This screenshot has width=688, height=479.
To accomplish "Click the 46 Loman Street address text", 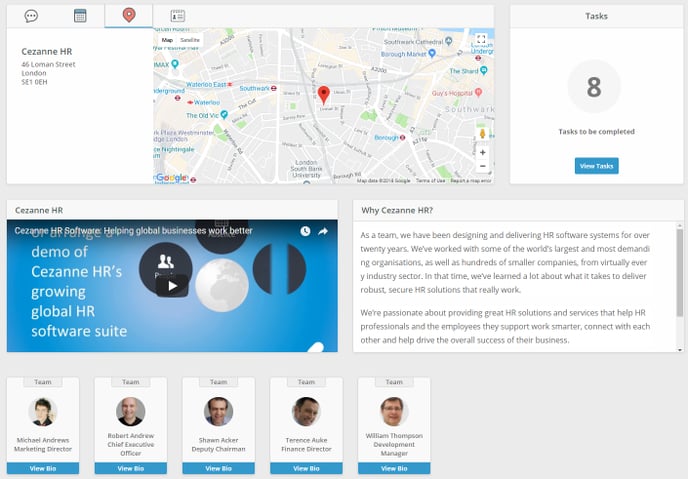I will (48, 64).
